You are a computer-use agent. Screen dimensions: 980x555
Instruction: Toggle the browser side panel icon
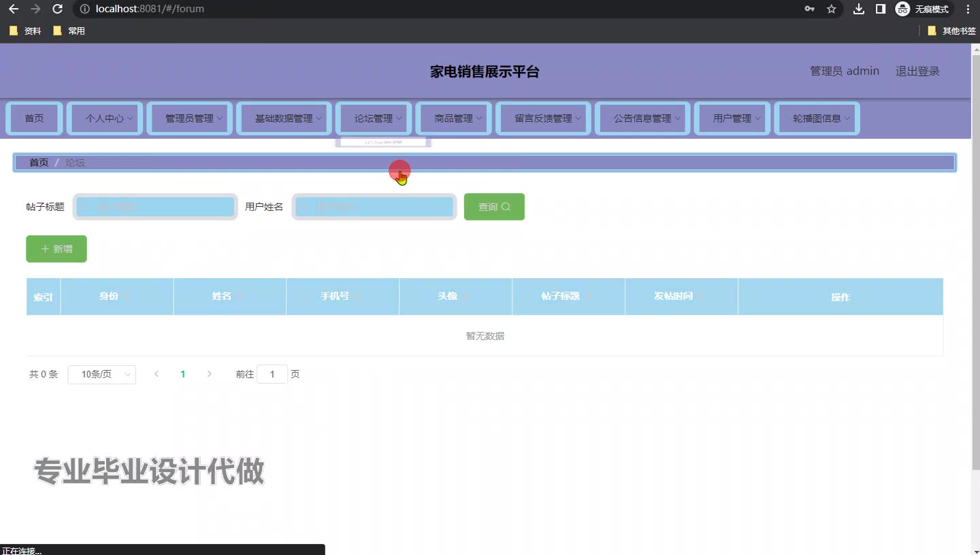point(881,9)
